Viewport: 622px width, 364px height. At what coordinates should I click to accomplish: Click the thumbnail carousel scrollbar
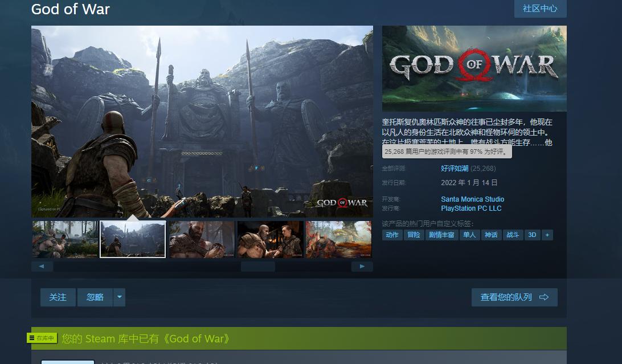pyautogui.click(x=257, y=266)
